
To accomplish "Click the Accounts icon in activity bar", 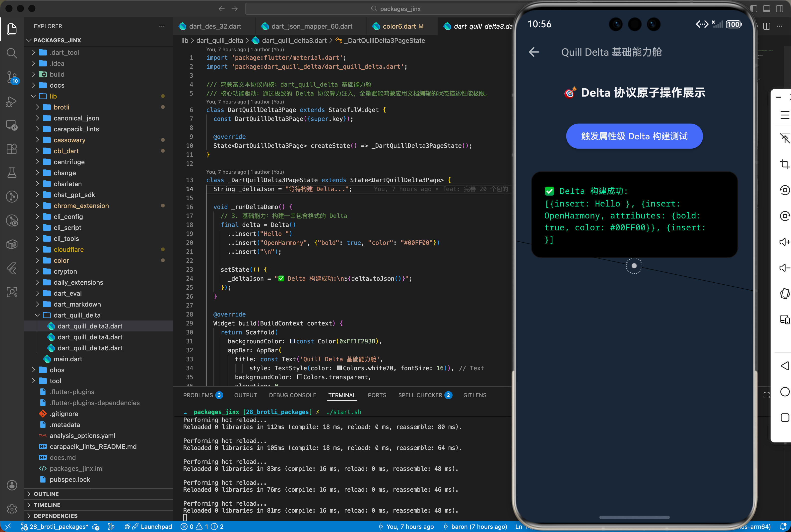I will click(11, 485).
